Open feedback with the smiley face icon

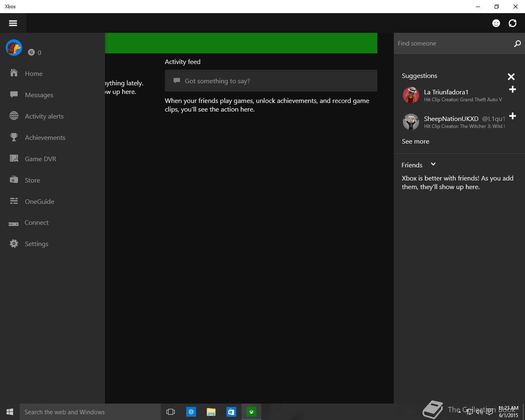click(496, 23)
